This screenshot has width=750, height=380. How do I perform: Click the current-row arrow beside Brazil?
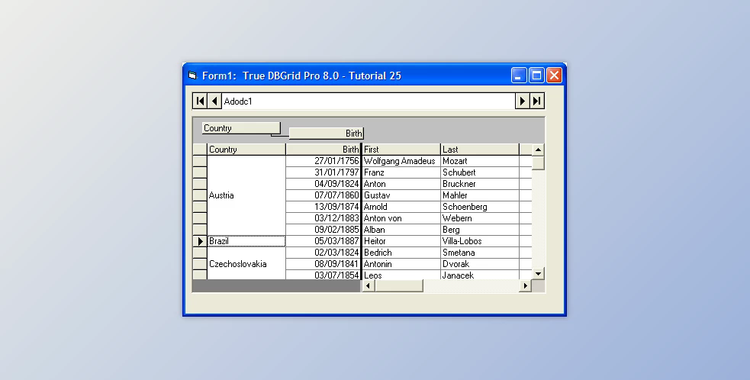pyautogui.click(x=200, y=242)
